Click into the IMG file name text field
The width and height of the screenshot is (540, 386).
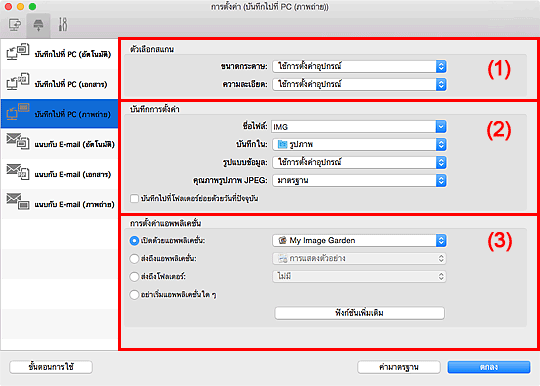click(x=353, y=127)
